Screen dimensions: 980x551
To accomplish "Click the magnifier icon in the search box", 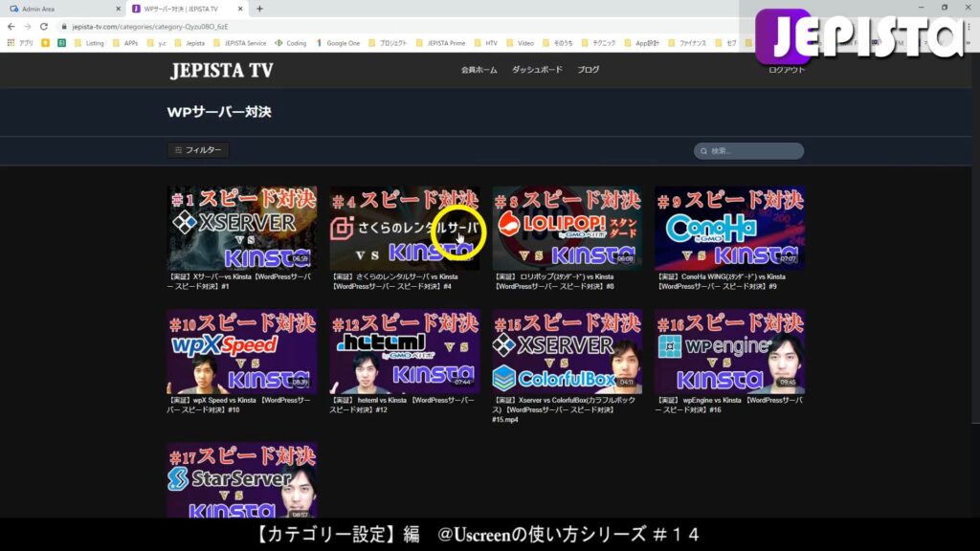I will coord(703,151).
